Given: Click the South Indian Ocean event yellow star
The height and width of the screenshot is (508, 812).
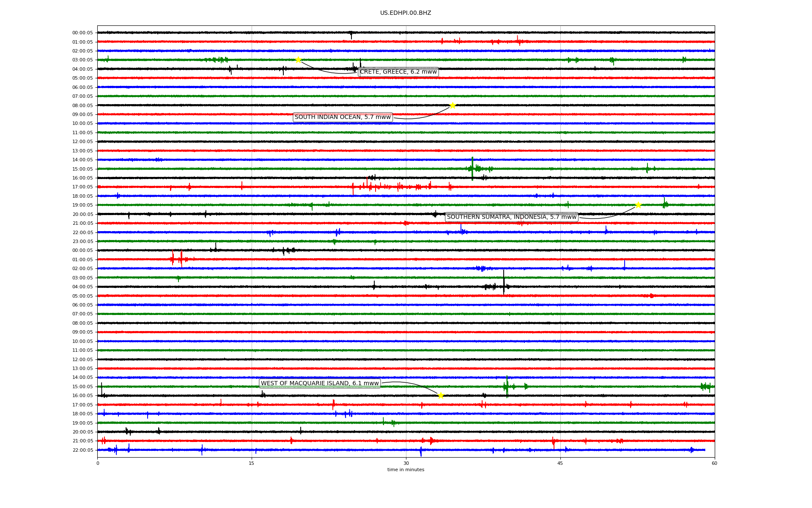Looking at the screenshot, I should pos(453,105).
